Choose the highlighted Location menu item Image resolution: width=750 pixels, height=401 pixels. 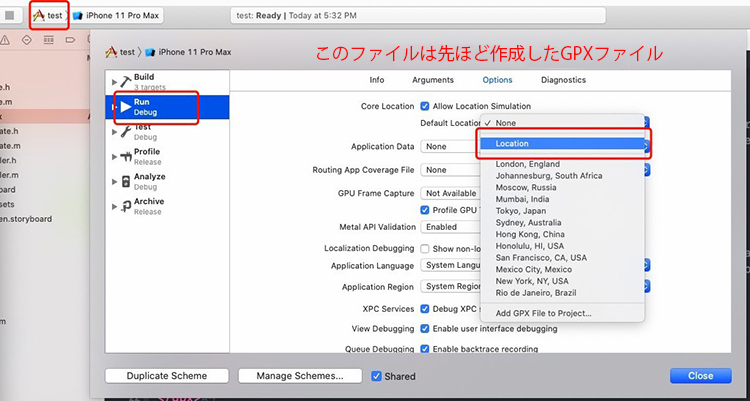[x=562, y=144]
